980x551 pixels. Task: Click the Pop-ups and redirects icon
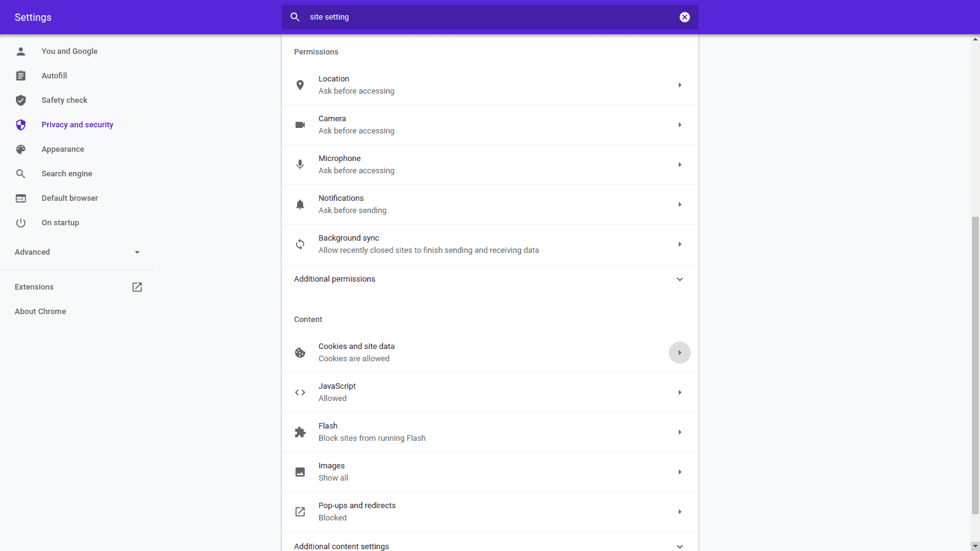(300, 512)
